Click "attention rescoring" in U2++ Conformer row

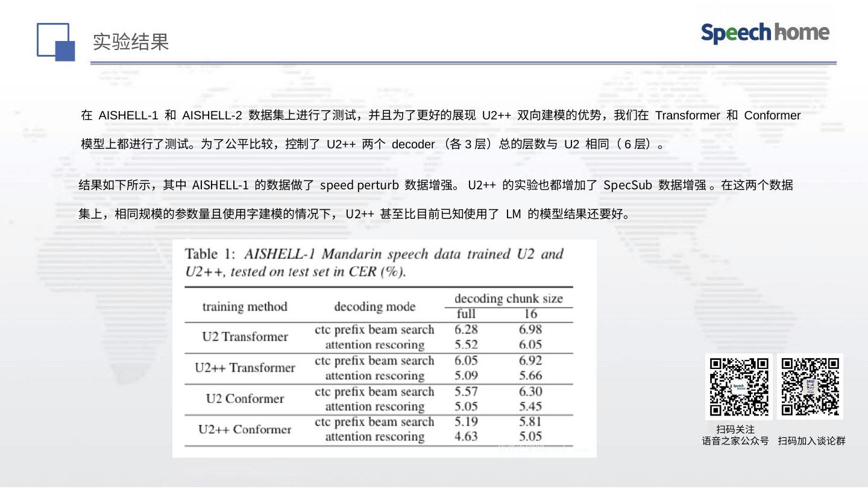375,437
